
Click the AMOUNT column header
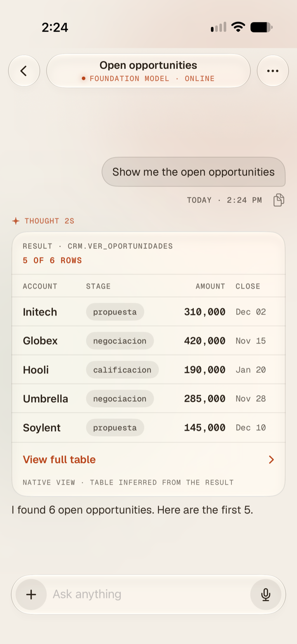pos(210,286)
